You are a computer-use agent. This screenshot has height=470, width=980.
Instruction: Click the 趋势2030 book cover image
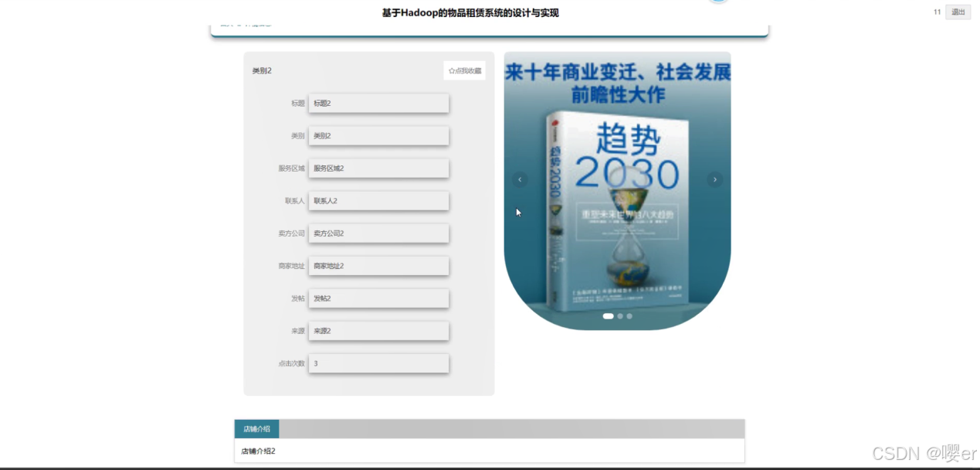click(617, 191)
